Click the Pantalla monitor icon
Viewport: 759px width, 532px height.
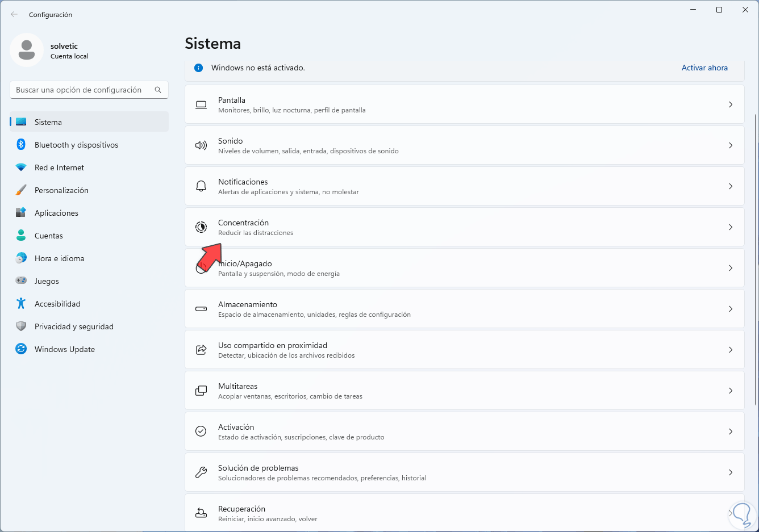click(x=201, y=104)
